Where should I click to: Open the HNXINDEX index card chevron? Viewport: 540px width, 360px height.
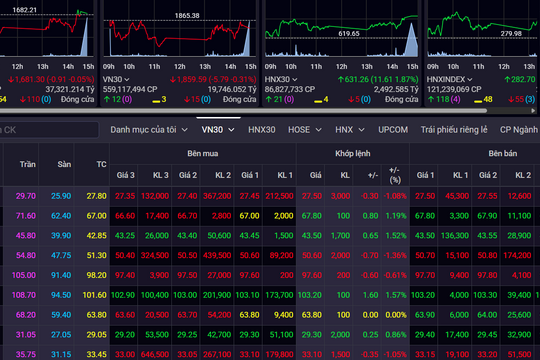coord(469,80)
